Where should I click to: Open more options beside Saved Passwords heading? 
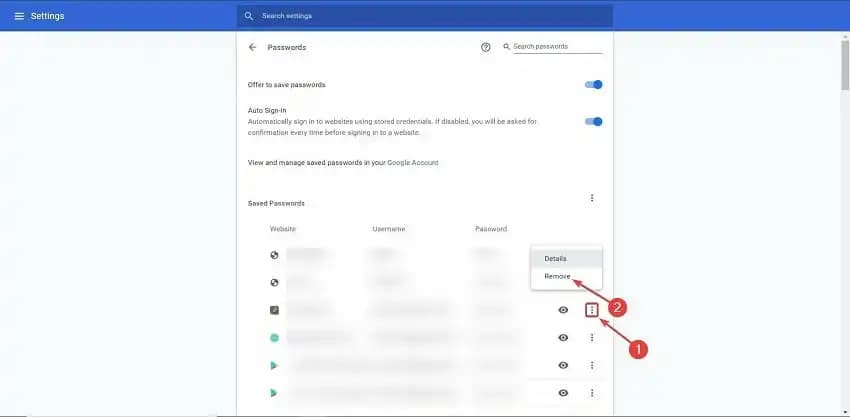click(x=592, y=198)
